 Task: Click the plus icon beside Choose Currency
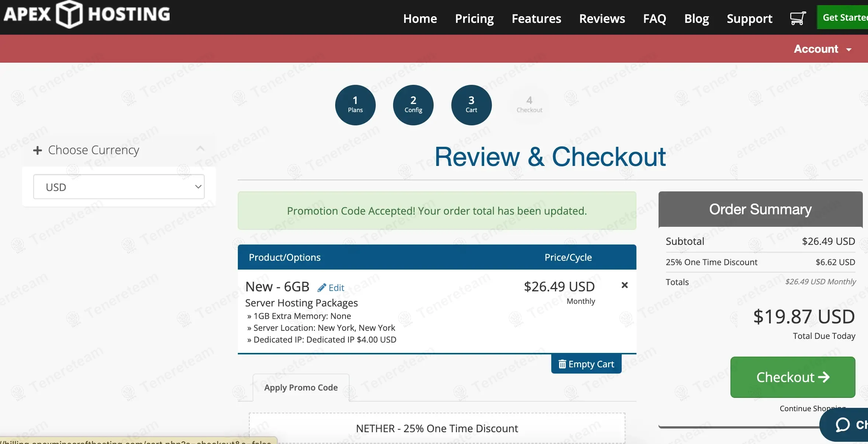(37, 150)
